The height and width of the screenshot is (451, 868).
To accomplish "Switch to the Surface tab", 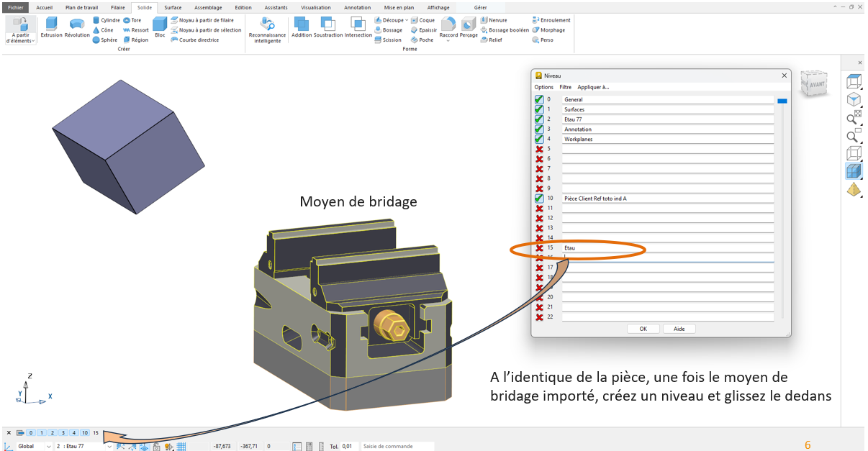I will [173, 7].
